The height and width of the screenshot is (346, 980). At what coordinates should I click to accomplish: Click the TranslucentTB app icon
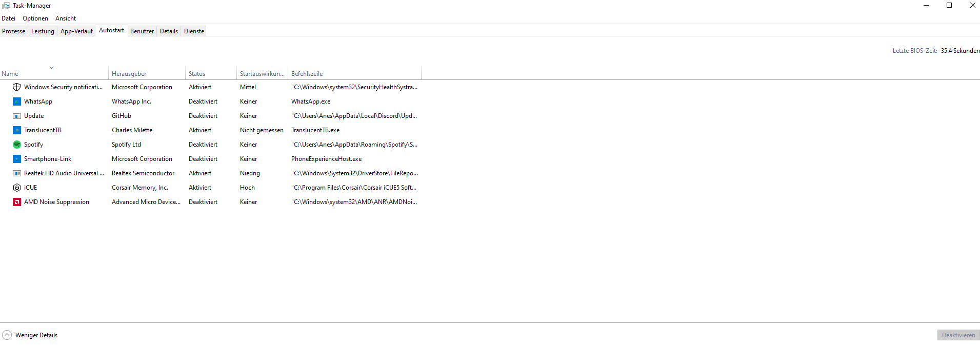(17, 130)
